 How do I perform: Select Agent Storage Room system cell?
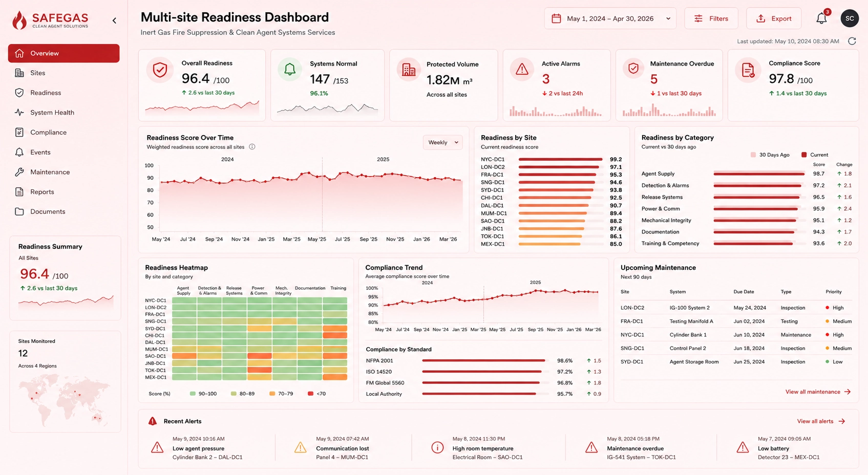[x=694, y=362]
